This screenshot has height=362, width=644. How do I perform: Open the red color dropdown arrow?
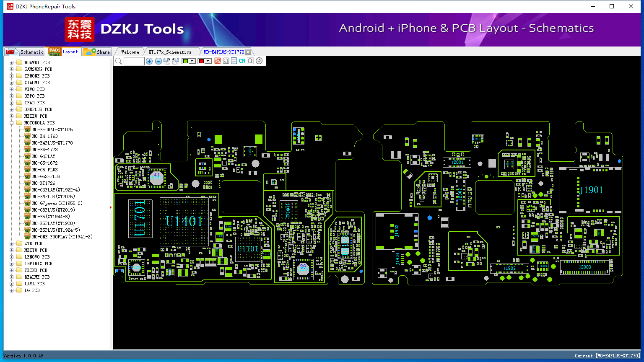click(208, 61)
